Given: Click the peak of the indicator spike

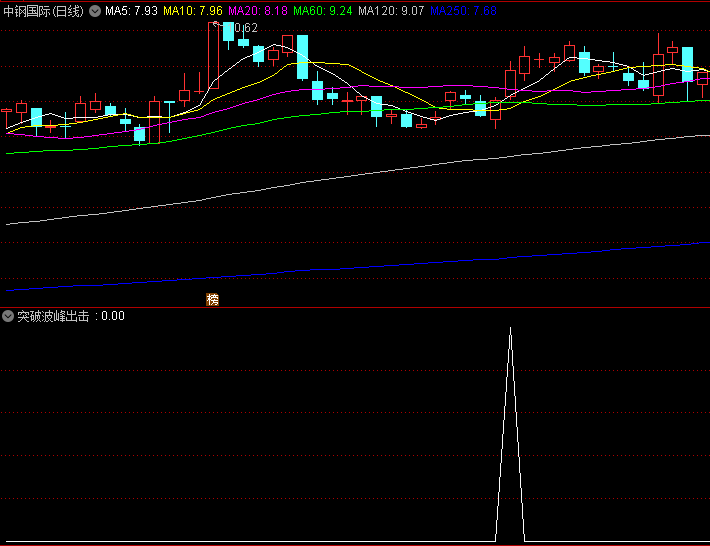Looking at the screenshot, I should (510, 328).
